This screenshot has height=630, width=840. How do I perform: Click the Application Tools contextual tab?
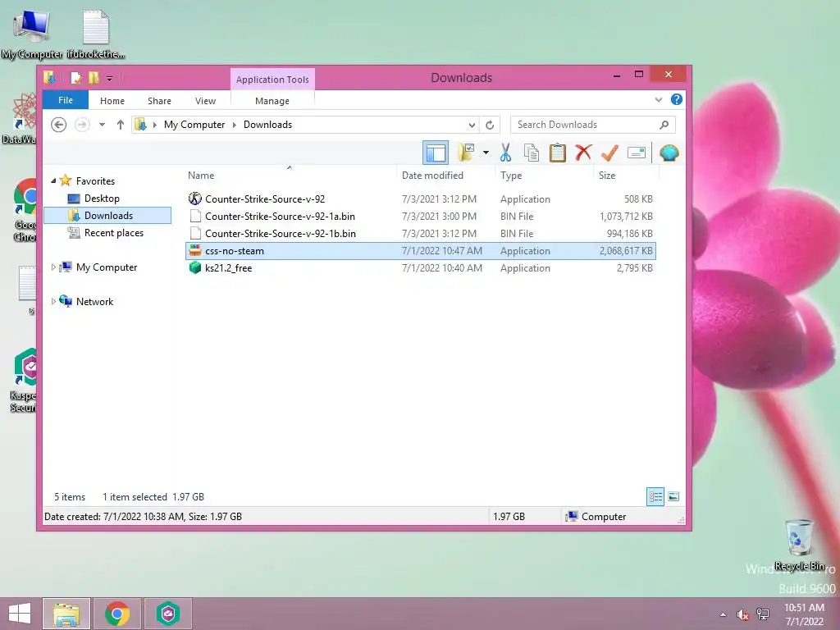coord(272,80)
